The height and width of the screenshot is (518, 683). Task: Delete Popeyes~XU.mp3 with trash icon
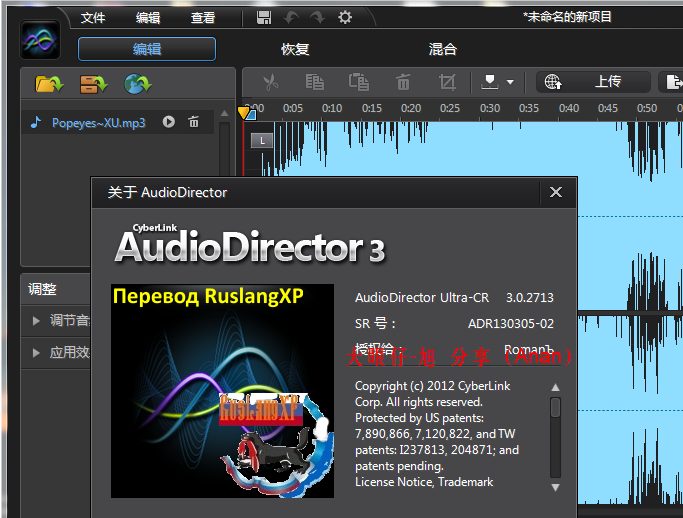pos(194,122)
